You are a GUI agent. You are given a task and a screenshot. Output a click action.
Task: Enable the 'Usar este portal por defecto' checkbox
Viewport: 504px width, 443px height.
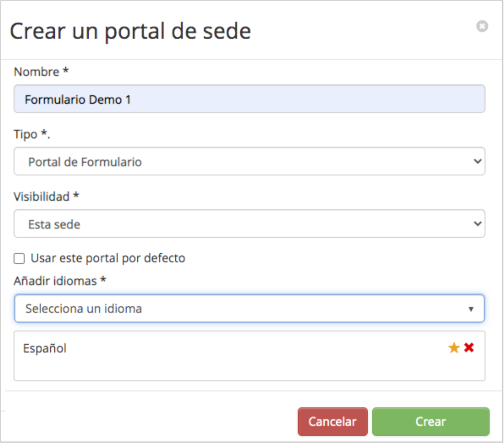(x=19, y=259)
